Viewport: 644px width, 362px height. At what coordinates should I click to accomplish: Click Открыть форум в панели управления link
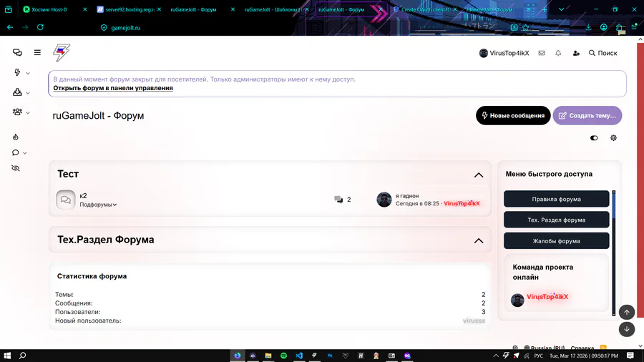[113, 88]
